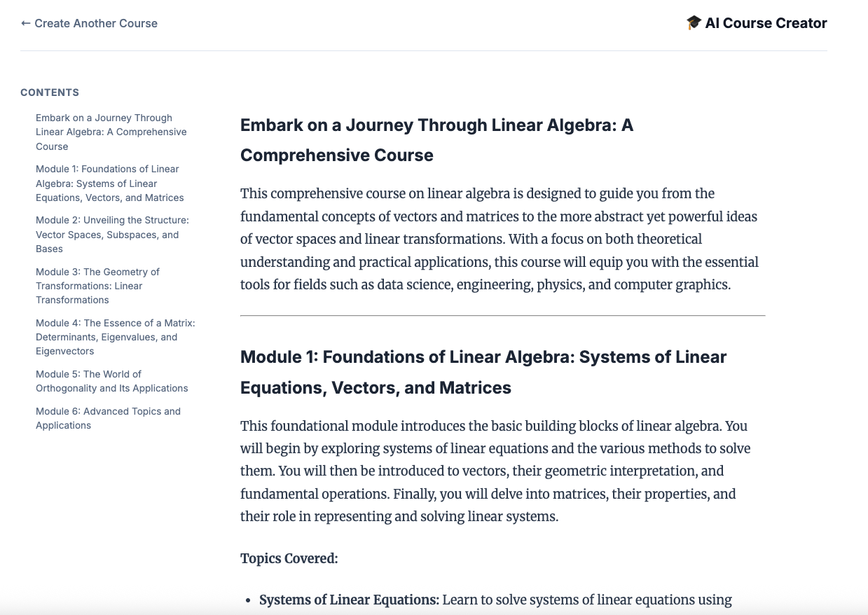
Task: Click the graduation cap logo icon
Action: point(694,23)
